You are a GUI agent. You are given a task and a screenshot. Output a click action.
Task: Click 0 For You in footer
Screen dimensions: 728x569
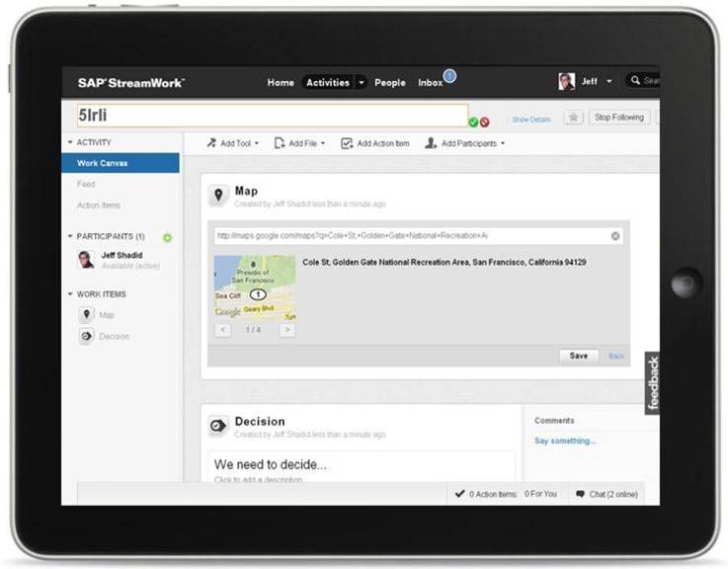540,494
